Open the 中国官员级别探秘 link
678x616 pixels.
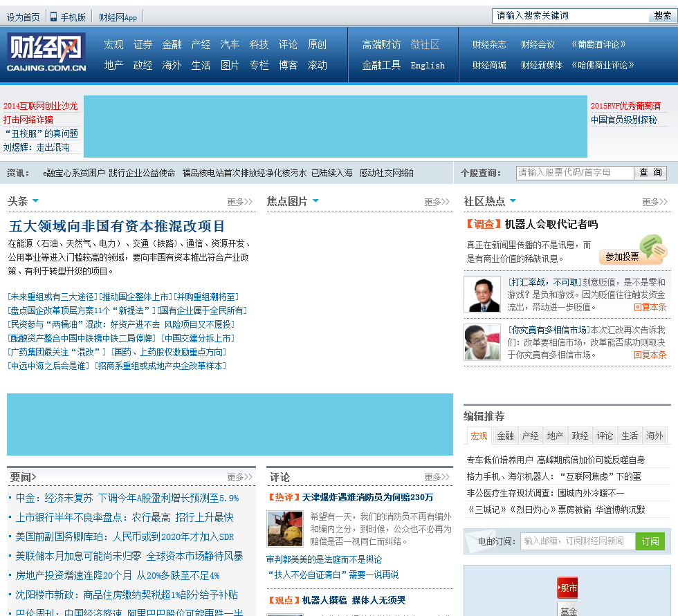[x=623, y=120]
